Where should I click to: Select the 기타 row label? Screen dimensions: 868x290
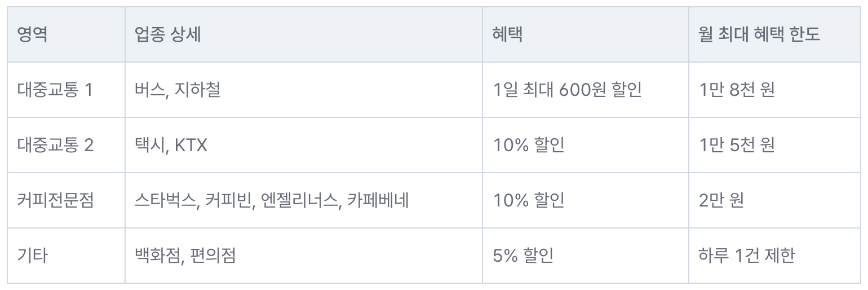(66, 256)
